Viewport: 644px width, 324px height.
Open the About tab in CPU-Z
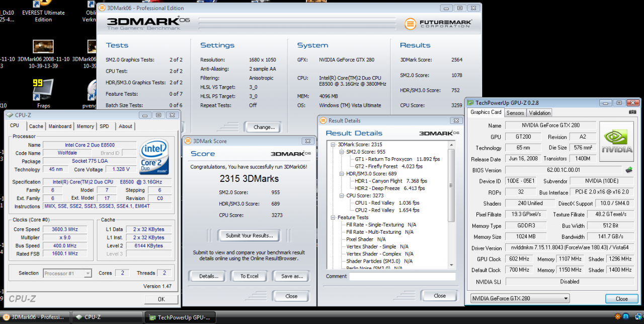coord(125,126)
